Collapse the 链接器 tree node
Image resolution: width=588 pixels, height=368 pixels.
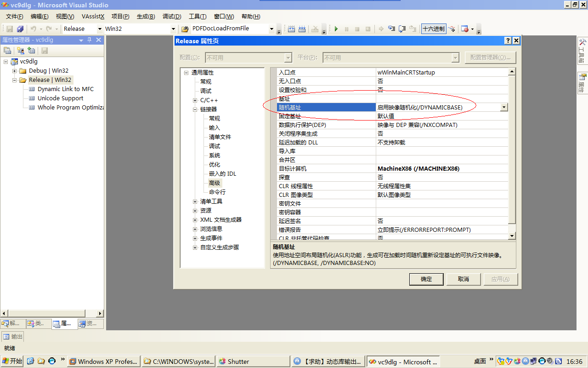pyautogui.click(x=196, y=109)
